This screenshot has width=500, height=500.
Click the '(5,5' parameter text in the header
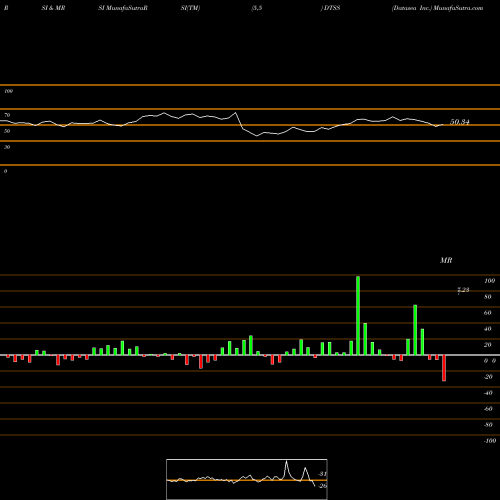click(x=257, y=8)
